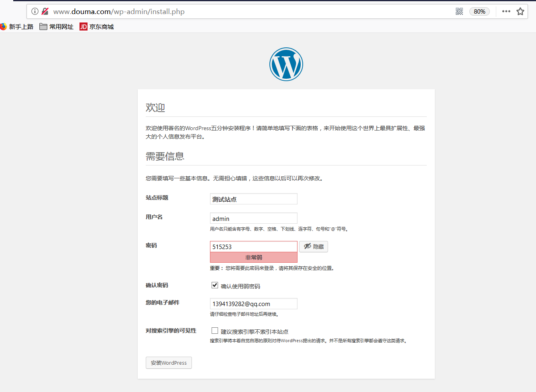Click the 非常弱 password strength indicator
Viewport: 536px width, 392px height.
[x=254, y=257]
